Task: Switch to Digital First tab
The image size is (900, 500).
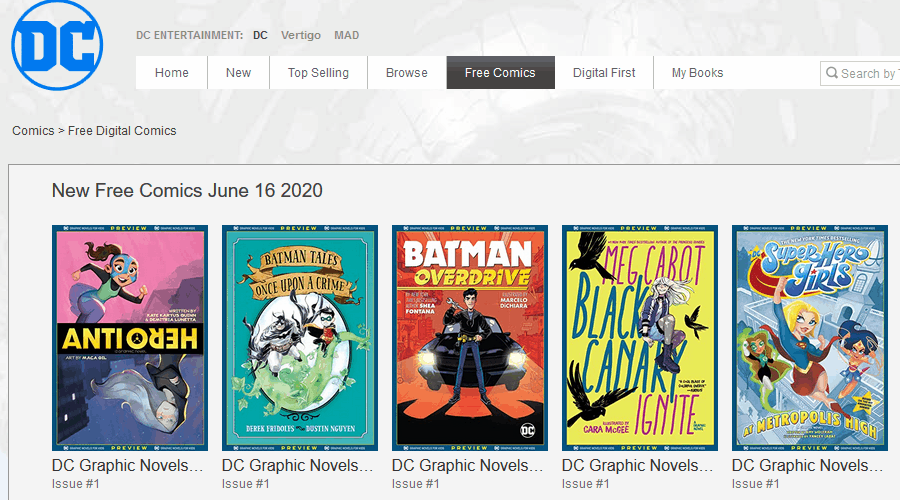Action: pos(604,73)
